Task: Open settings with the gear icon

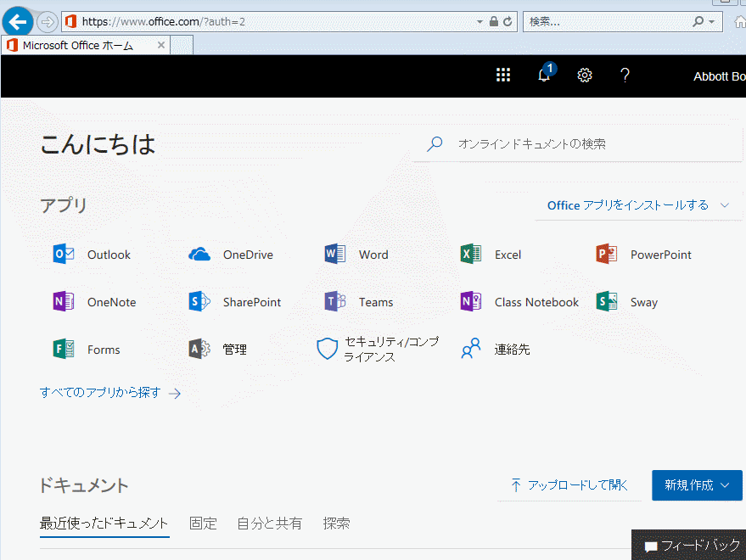Action: point(585,76)
